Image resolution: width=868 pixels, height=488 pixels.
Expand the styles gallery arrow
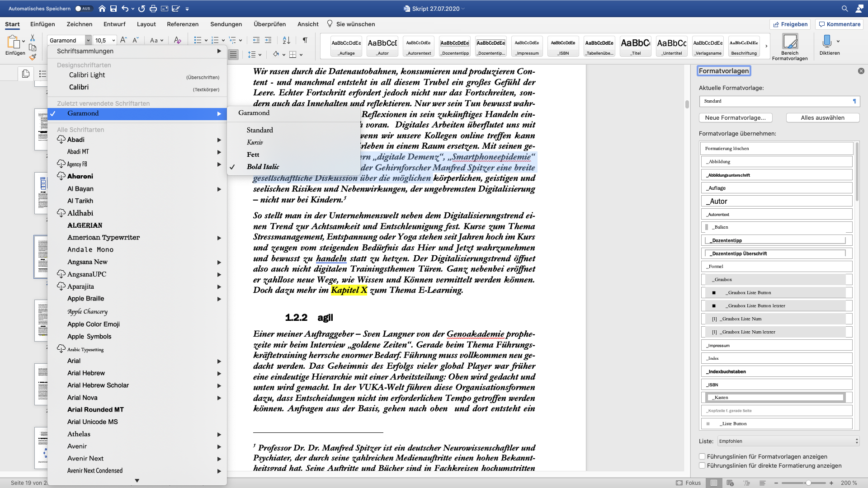[x=766, y=46]
